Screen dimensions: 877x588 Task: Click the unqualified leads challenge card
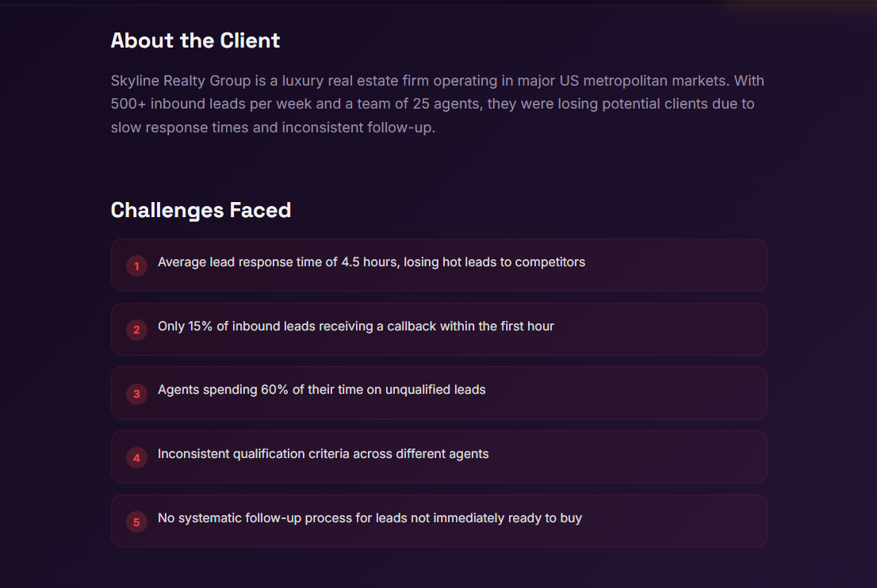coord(438,393)
